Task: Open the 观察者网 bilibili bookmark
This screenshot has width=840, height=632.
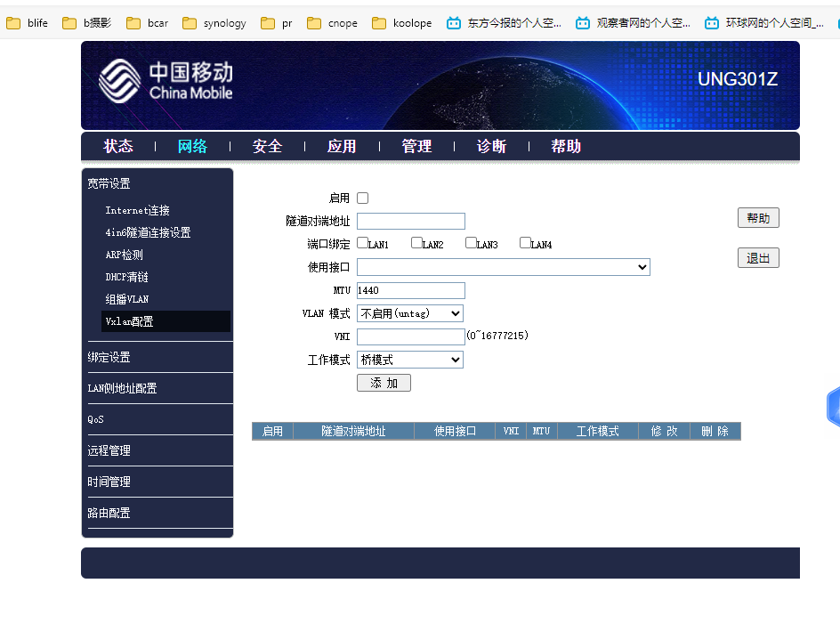Action: (x=633, y=23)
